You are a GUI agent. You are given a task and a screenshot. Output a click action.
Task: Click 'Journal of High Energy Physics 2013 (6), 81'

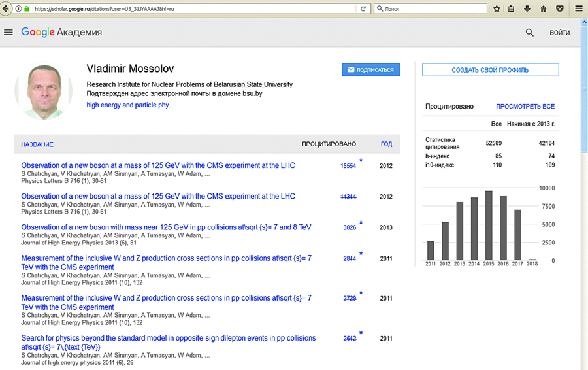pos(79,243)
